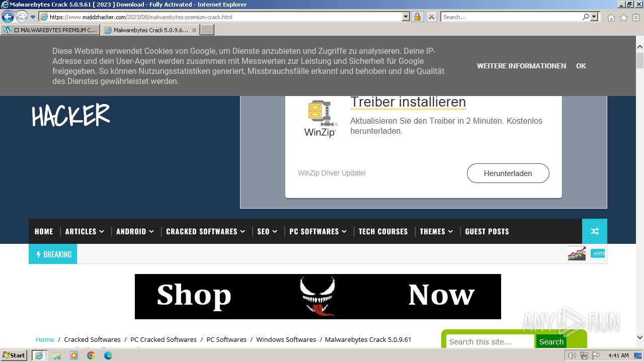Expand the CRACKED SOFTWARES menu
This screenshot has width=644, height=362.
205,231
